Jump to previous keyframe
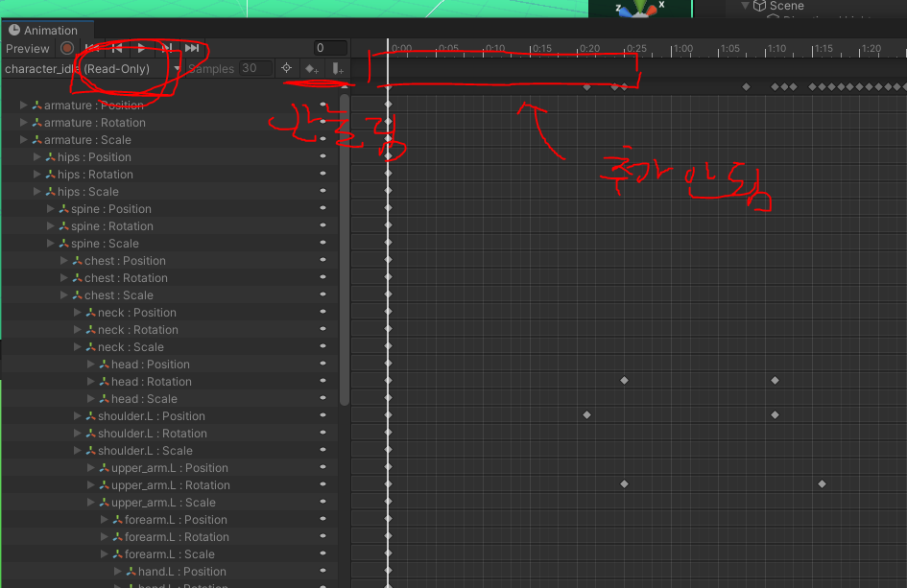Screen dimensions: 907x588 coord(117,48)
